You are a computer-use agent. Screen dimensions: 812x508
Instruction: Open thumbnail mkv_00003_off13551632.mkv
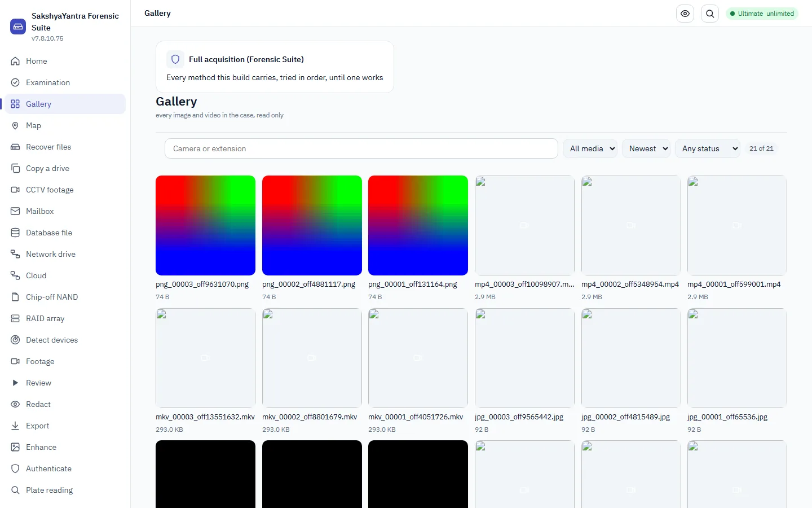coord(205,358)
